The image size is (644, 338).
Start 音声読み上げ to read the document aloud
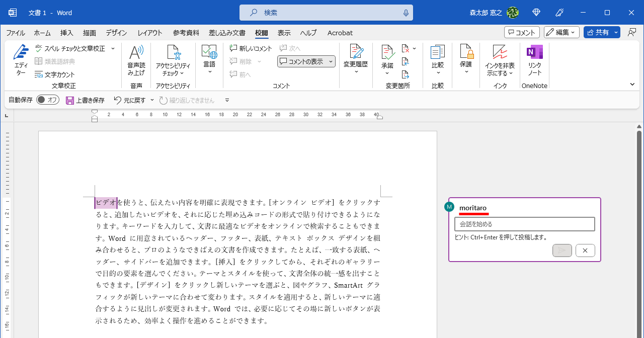136,60
